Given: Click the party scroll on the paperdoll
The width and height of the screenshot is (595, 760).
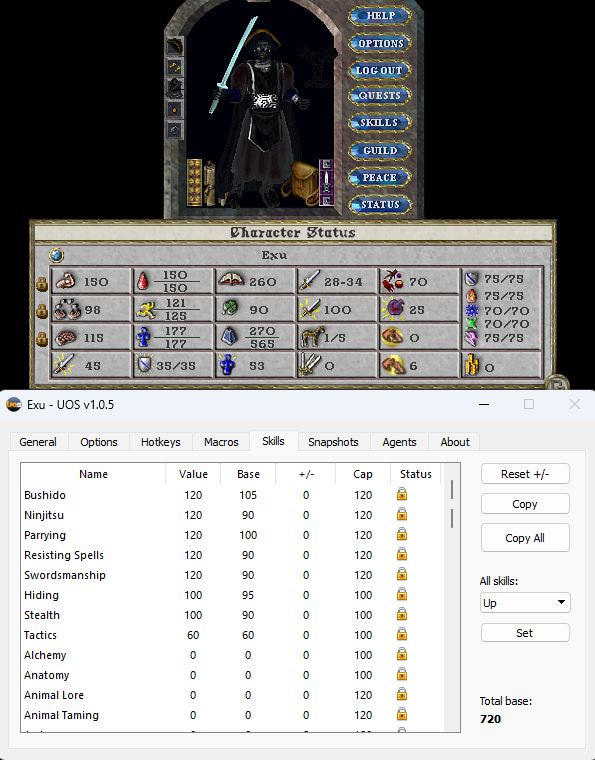Looking at the screenshot, I should [x=210, y=184].
